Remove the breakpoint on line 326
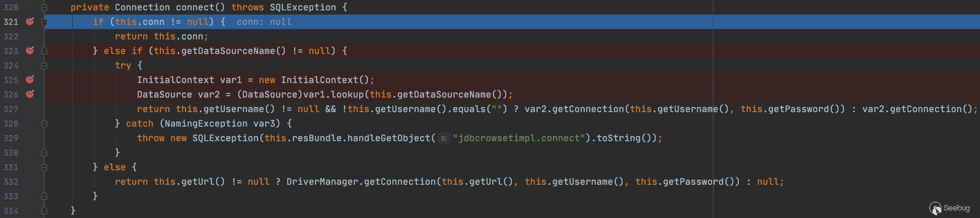The width and height of the screenshot is (980, 218). pos(30,94)
